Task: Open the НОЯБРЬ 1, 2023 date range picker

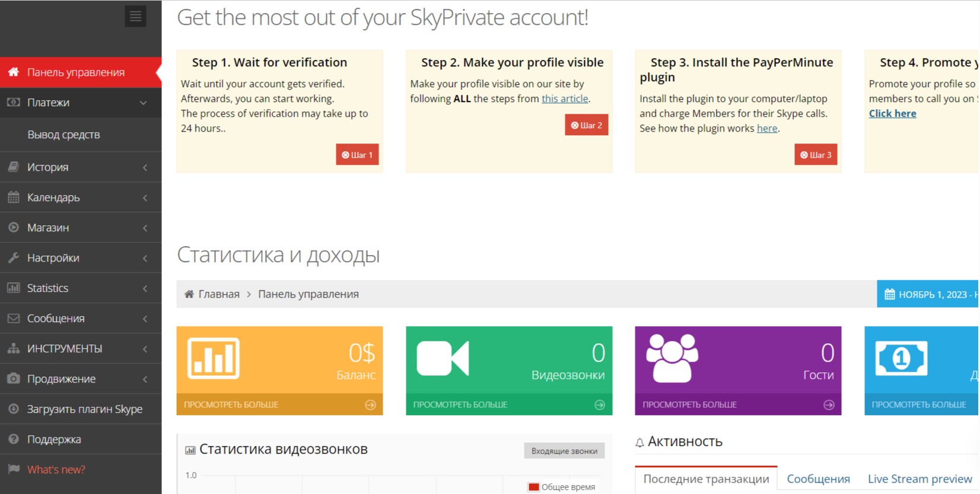Action: [928, 294]
